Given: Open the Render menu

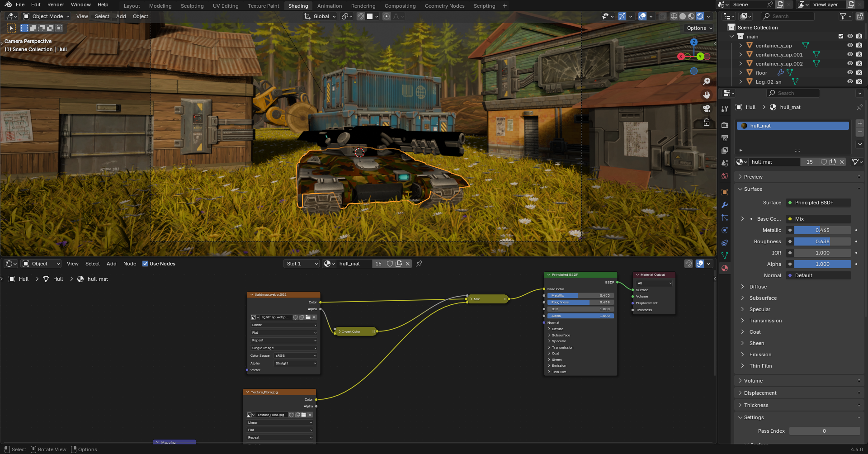Looking at the screenshot, I should coord(56,5).
